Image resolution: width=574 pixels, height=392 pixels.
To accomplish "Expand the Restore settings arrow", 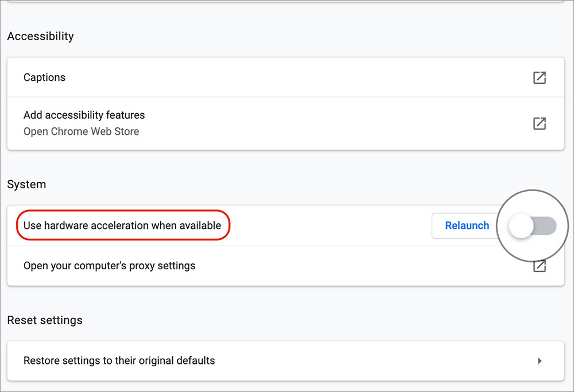I will pyautogui.click(x=540, y=361).
